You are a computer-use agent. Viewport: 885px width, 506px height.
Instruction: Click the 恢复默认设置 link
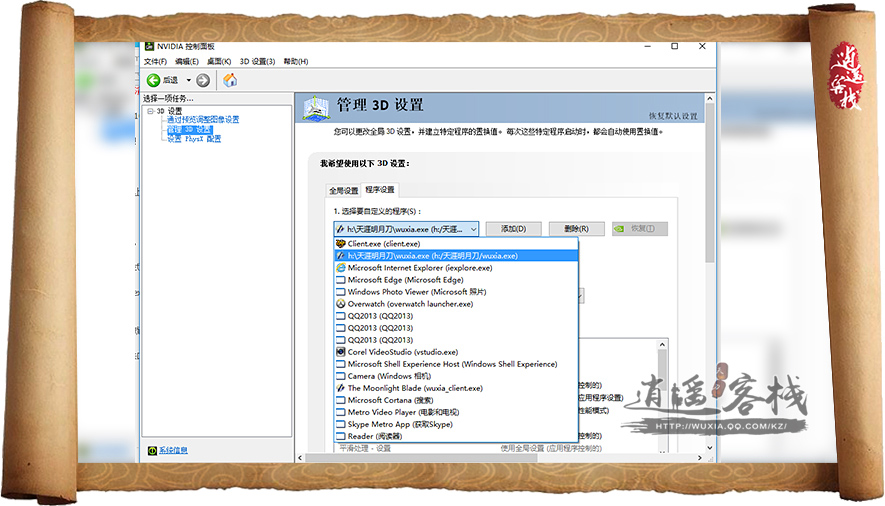click(x=673, y=116)
